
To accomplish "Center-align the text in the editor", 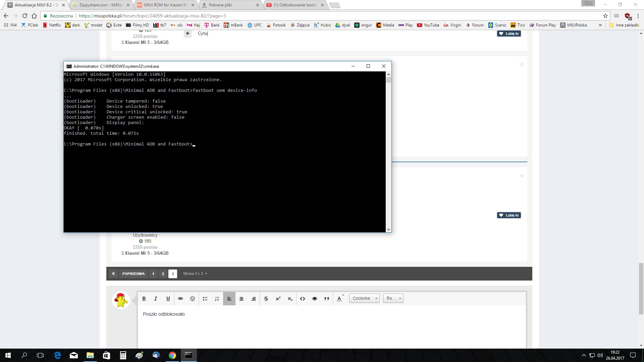I will [241, 299].
